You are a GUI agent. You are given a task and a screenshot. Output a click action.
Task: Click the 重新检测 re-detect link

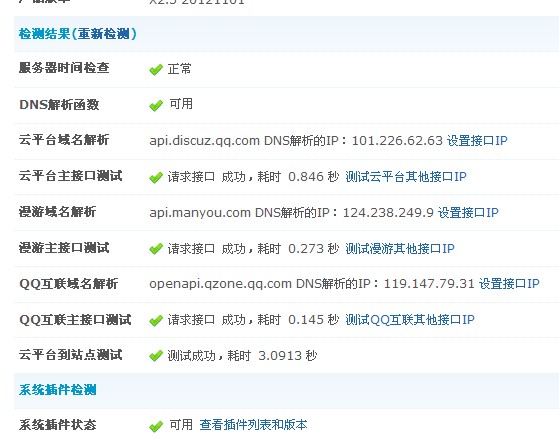tap(104, 34)
